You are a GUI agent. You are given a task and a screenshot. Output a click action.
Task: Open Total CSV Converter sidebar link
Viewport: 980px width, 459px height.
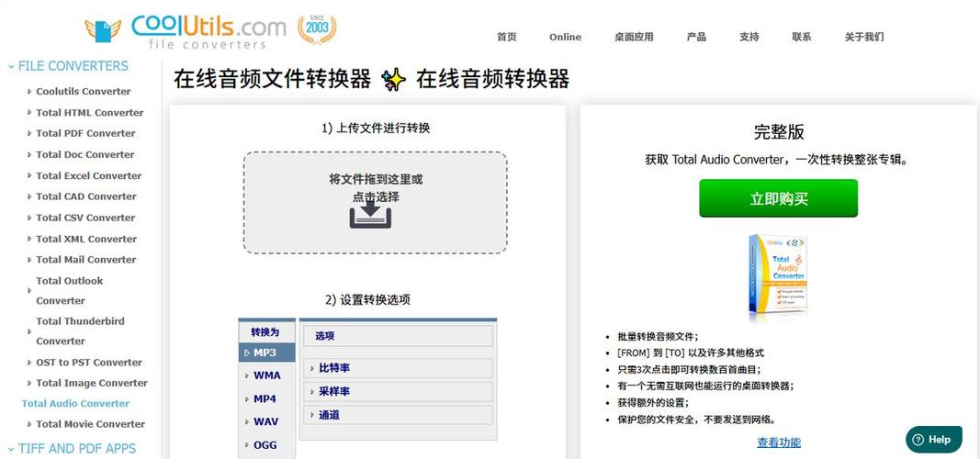point(85,218)
